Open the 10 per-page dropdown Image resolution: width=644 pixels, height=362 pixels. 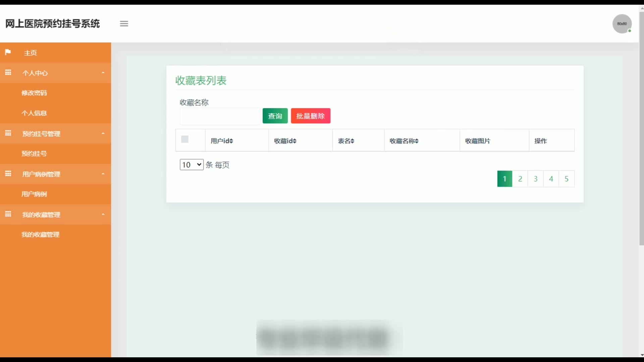(x=192, y=165)
